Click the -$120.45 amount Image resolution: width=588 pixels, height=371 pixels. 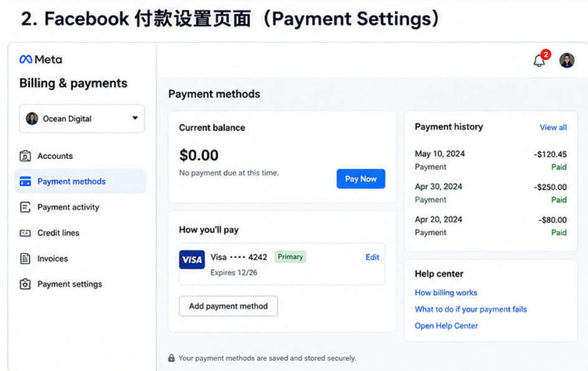pos(550,154)
